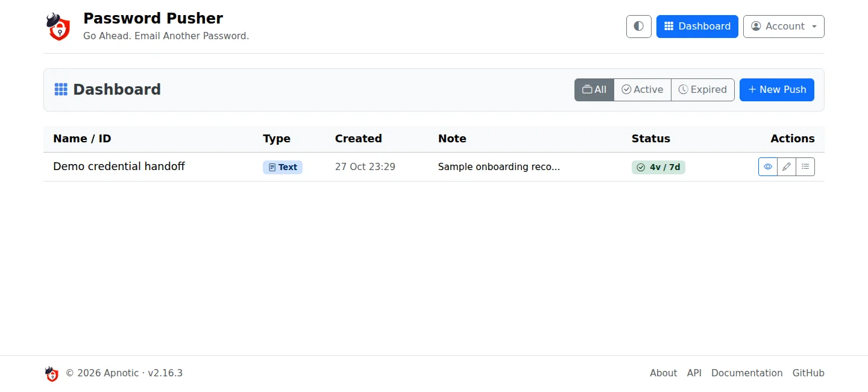Image resolution: width=868 pixels, height=392 pixels.
Task: Click the Sample onboarding reco... note
Action: point(499,167)
